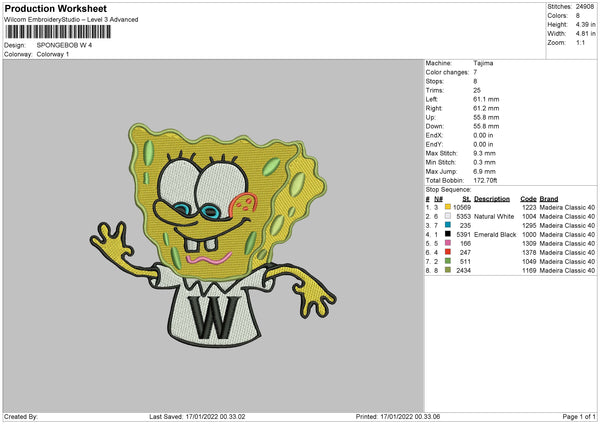Click the olive swatch for code 1169
The width and height of the screenshot is (600, 424).
pos(448,270)
